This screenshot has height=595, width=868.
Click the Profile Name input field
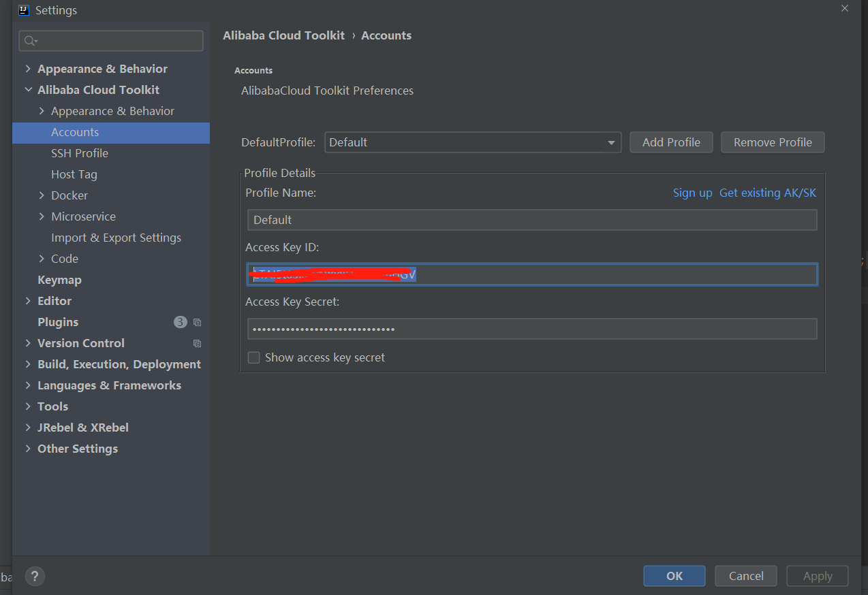(532, 220)
